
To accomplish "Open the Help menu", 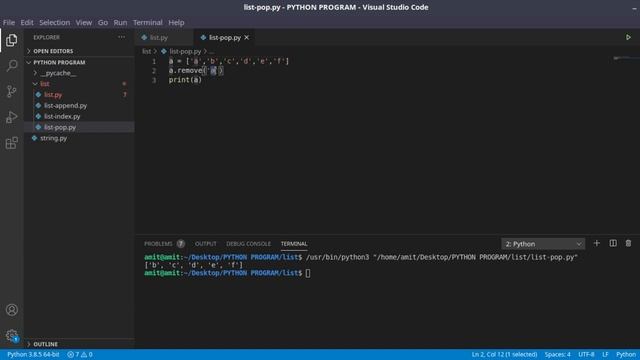I will point(176,22).
